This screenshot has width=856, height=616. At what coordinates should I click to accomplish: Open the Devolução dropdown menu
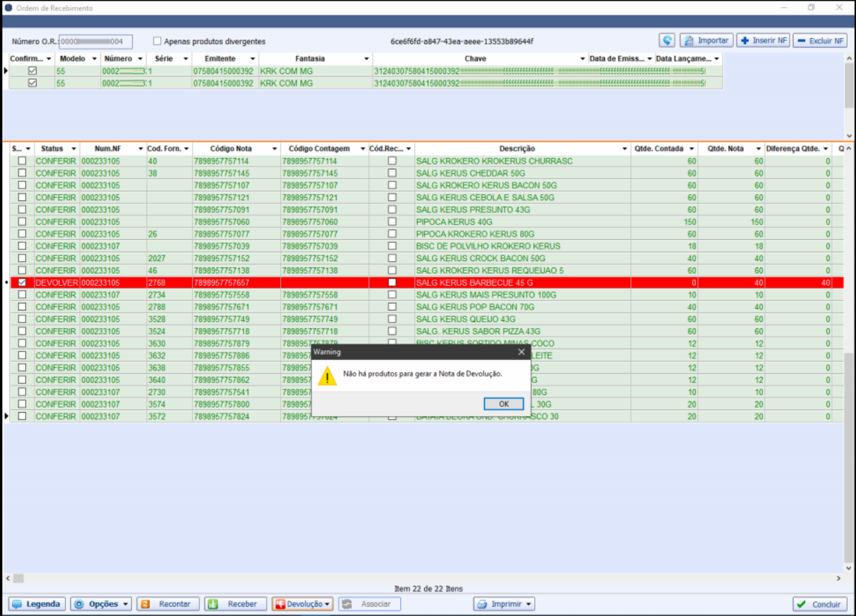click(x=302, y=604)
